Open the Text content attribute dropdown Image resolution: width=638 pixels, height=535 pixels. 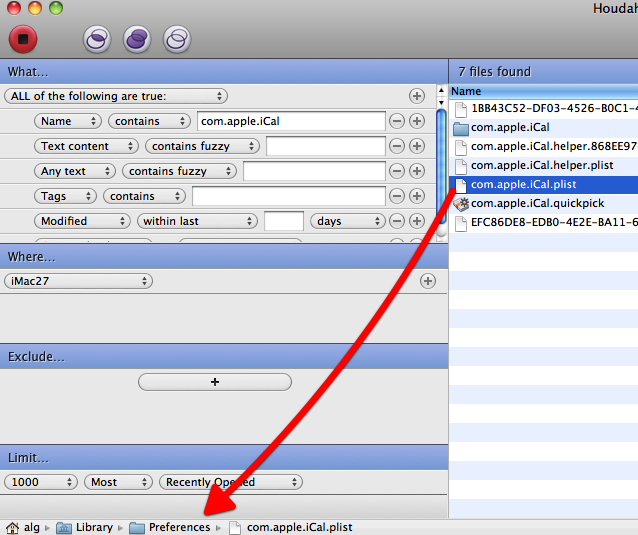coord(86,146)
